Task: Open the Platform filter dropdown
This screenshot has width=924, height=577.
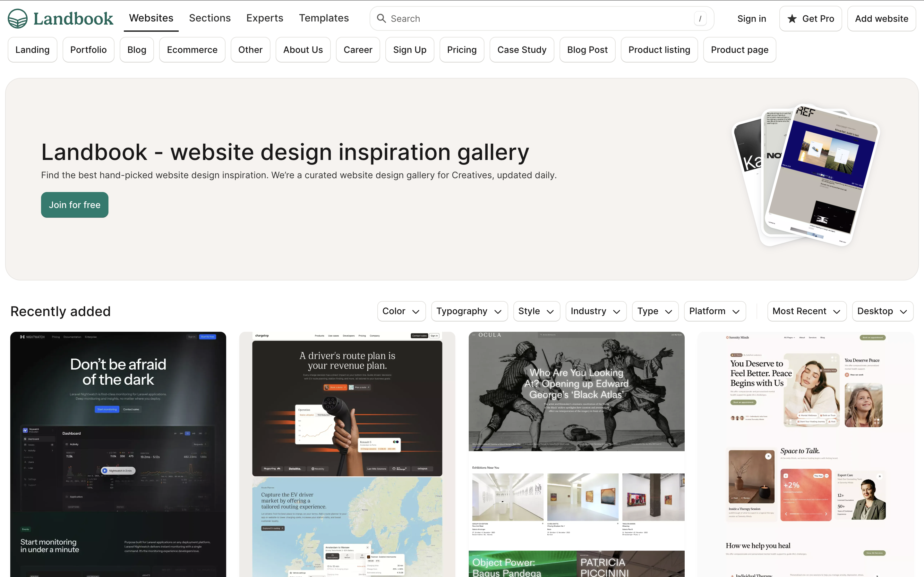Action: pyautogui.click(x=715, y=311)
